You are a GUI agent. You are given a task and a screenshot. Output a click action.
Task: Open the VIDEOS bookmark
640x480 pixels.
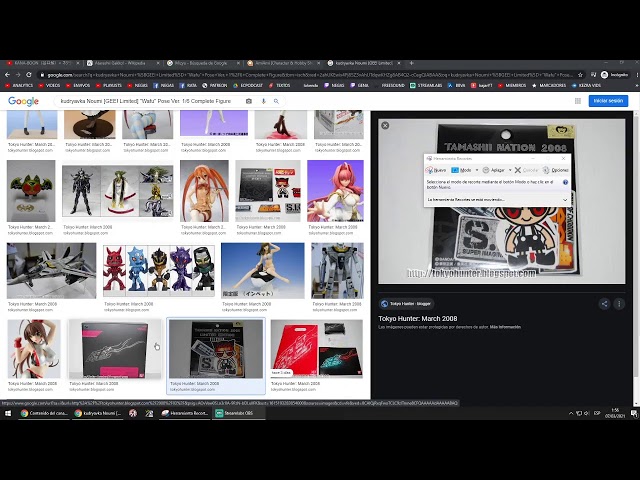tap(49, 86)
